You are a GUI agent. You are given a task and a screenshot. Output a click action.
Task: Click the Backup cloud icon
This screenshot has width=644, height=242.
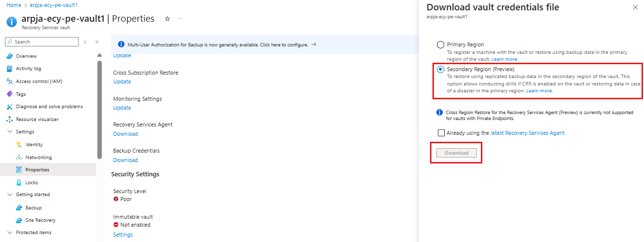pyautogui.click(x=19, y=208)
